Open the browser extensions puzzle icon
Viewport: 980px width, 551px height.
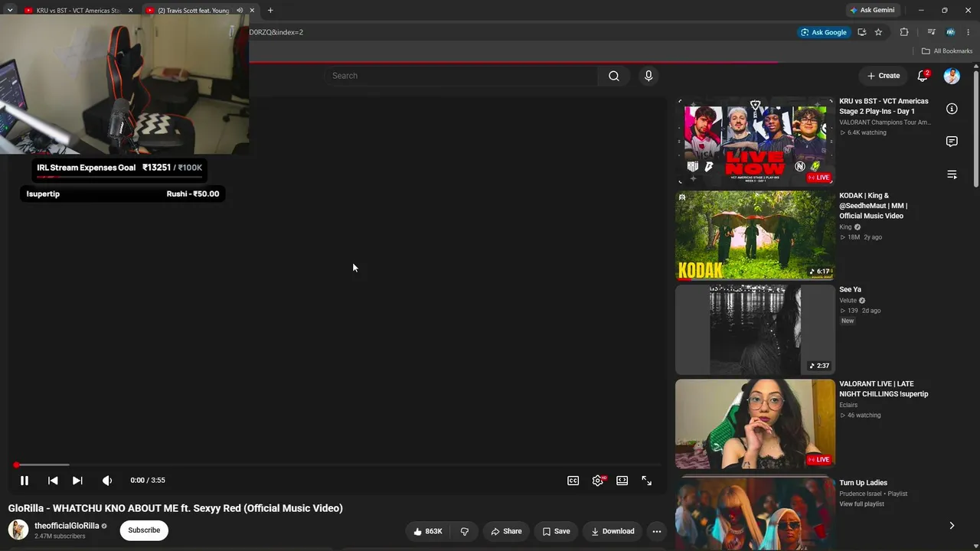coord(904,32)
